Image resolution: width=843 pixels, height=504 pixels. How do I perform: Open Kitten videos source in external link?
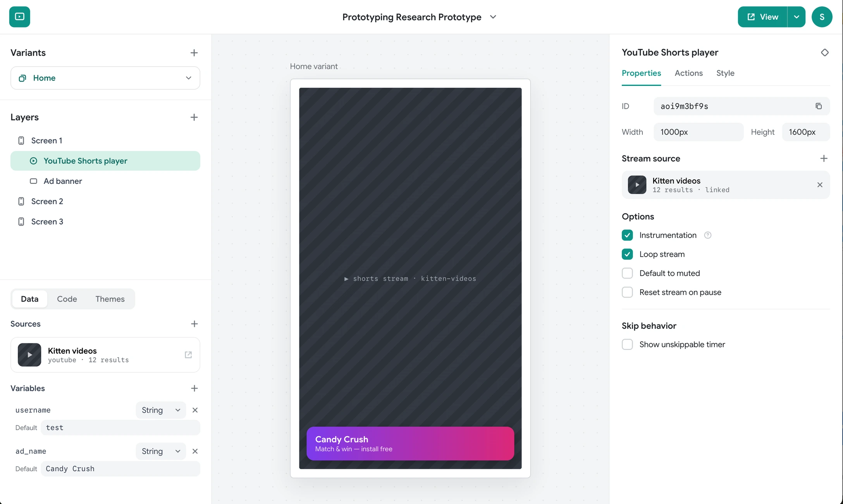coord(188,355)
